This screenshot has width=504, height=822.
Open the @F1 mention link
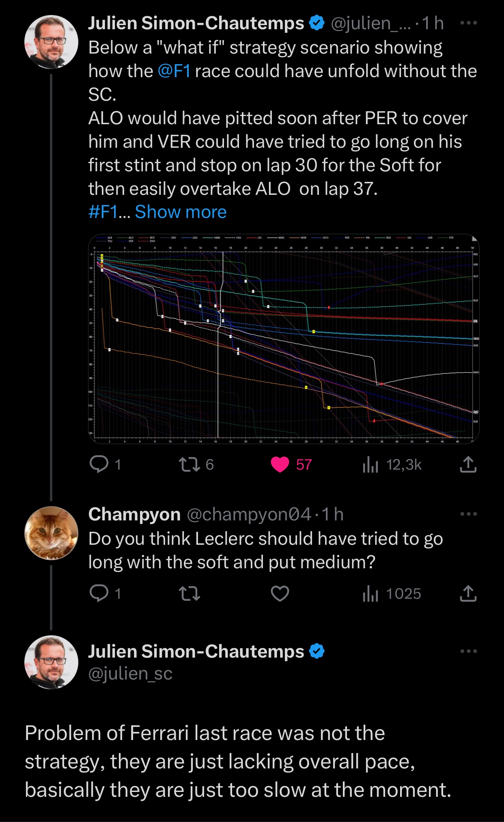[174, 71]
